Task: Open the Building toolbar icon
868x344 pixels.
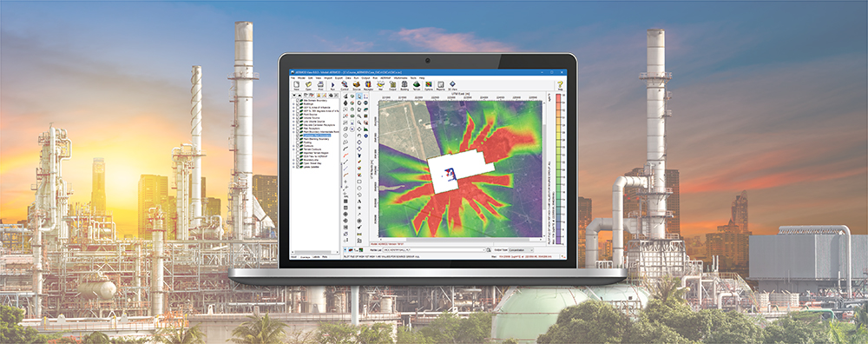Action: coord(404,86)
